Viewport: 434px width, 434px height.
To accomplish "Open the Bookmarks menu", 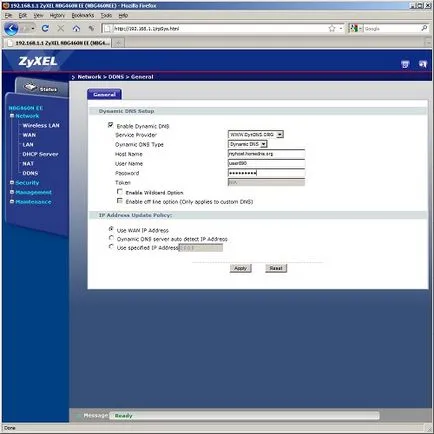I will (83, 15).
